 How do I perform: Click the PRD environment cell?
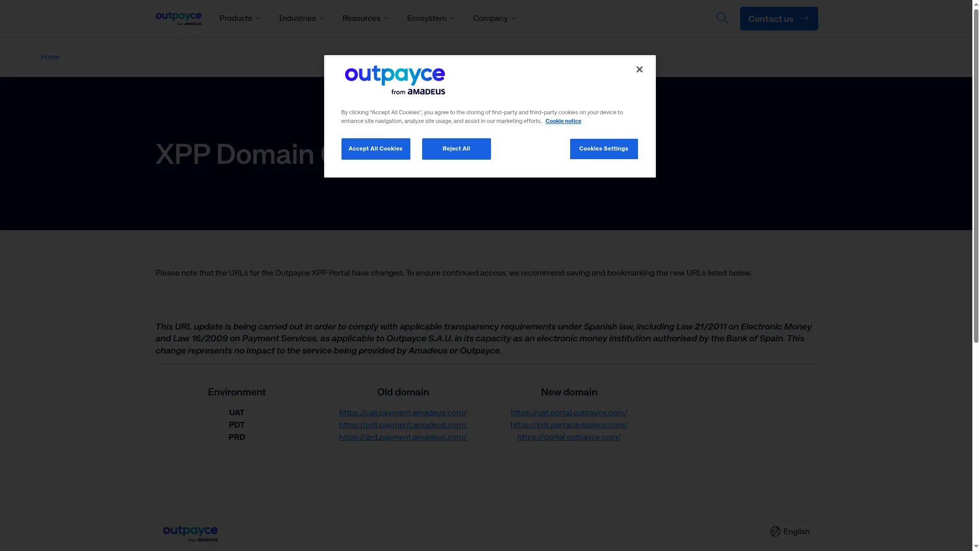click(237, 437)
